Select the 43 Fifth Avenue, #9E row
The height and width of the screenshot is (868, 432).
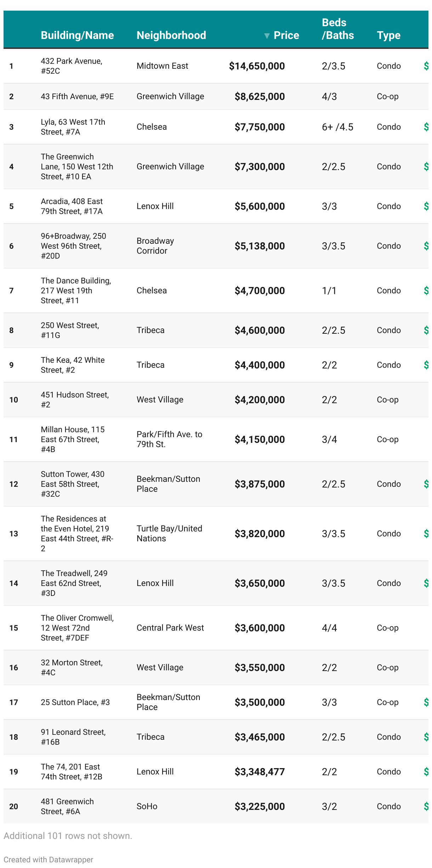77,96
